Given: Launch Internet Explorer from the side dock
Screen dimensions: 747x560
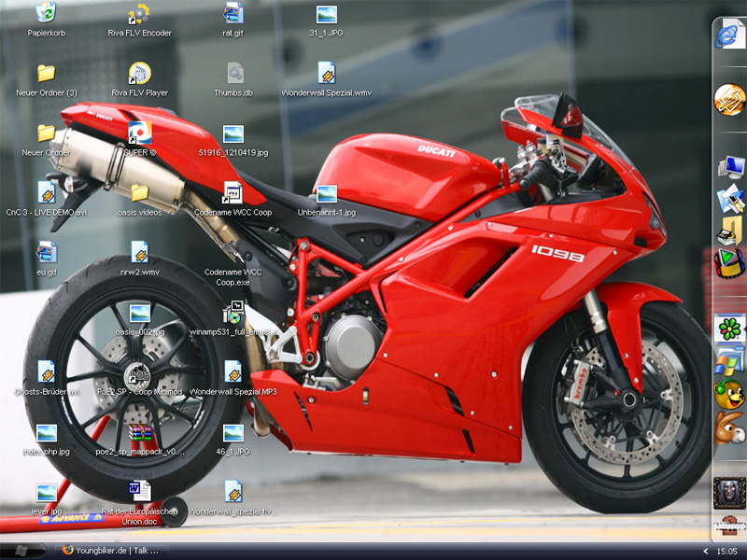Looking at the screenshot, I should (729, 35).
